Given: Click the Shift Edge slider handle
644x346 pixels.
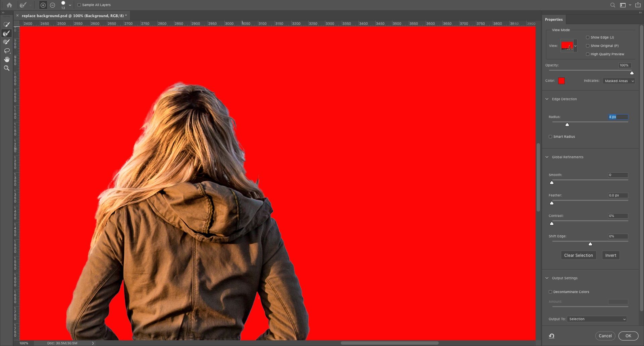Looking at the screenshot, I should [590, 244].
